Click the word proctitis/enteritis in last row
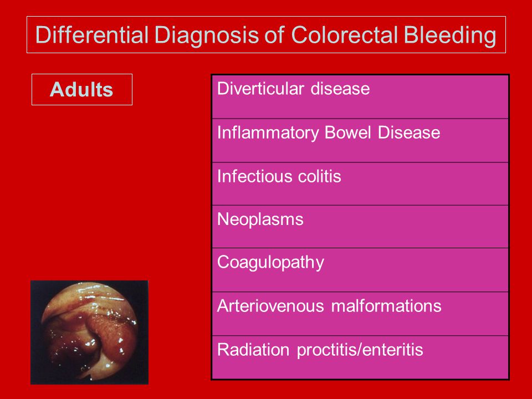Viewport: 532px width, 399px height. [360, 350]
